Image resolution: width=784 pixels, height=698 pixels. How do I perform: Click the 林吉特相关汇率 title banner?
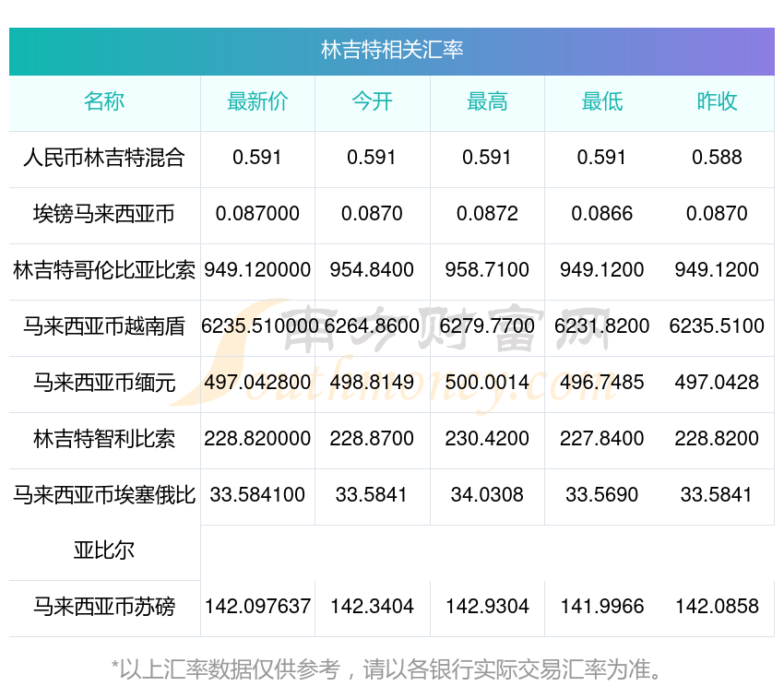[392, 51]
